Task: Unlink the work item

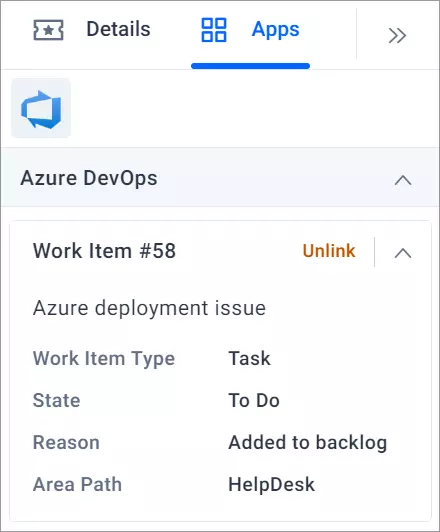Action: pos(329,251)
